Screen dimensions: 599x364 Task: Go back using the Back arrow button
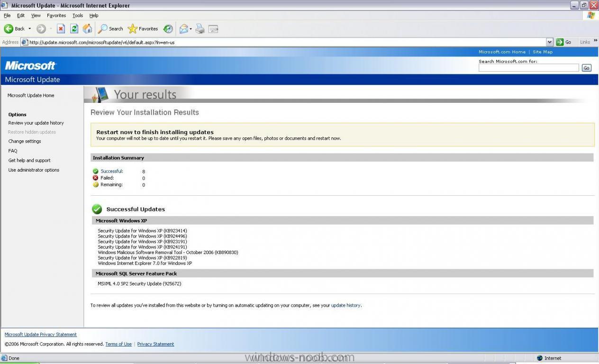click(14, 29)
